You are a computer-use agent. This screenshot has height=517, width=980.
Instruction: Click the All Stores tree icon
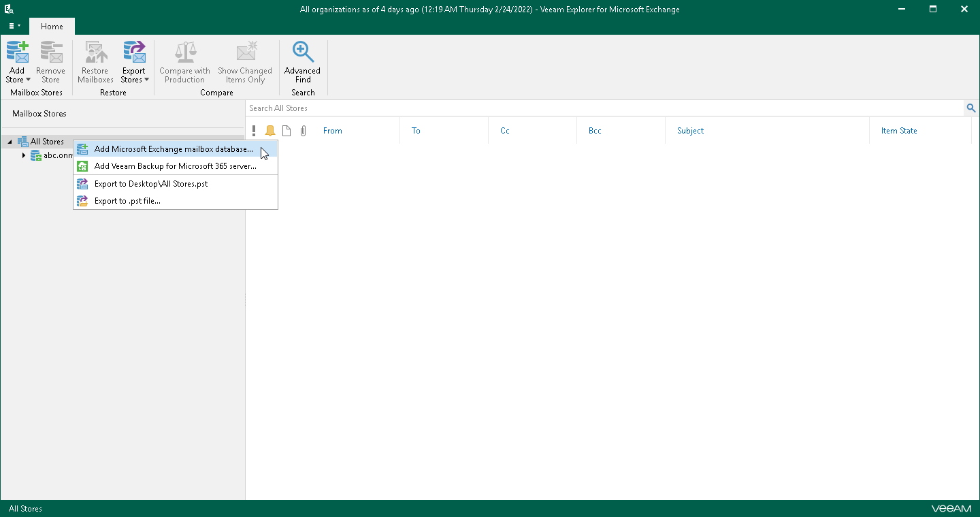point(22,142)
